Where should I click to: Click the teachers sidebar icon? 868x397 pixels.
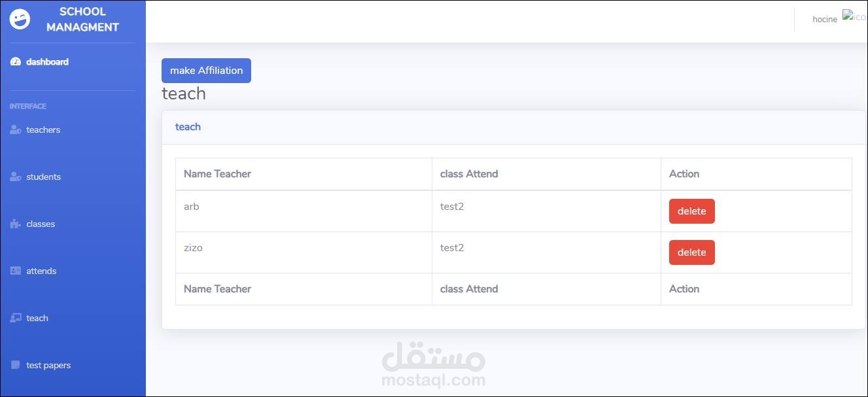pos(16,130)
